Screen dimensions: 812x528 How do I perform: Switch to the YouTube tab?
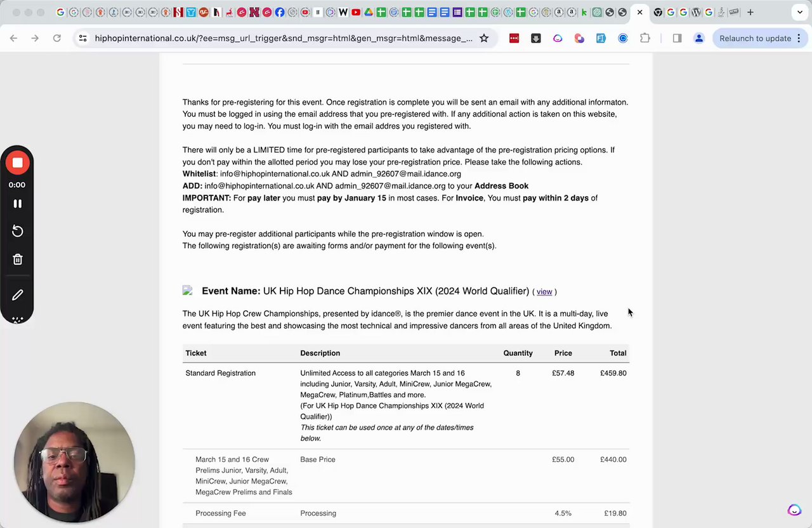(356, 12)
